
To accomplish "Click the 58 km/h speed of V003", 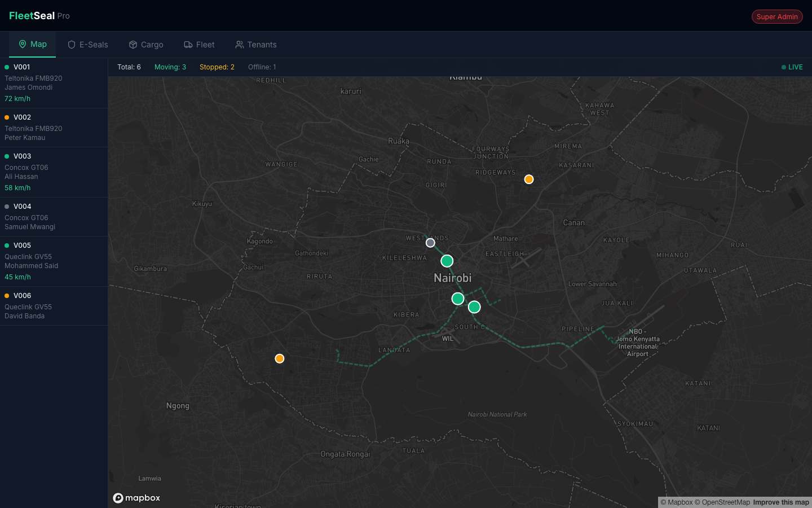I will point(17,188).
